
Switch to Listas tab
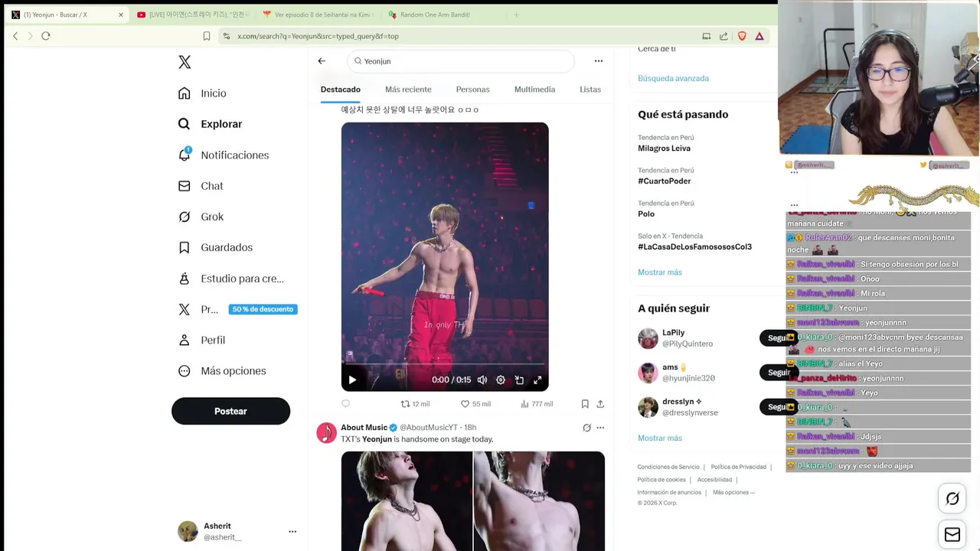pyautogui.click(x=590, y=90)
